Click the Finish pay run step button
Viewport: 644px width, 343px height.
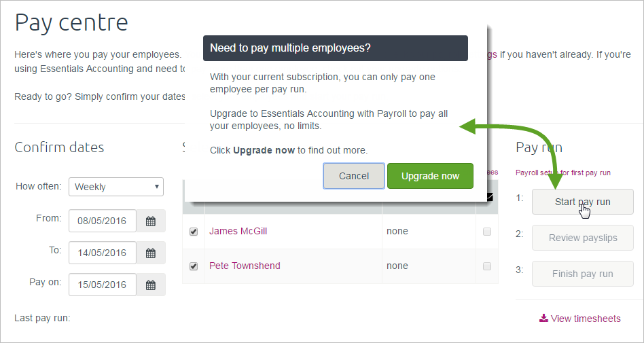tap(582, 274)
